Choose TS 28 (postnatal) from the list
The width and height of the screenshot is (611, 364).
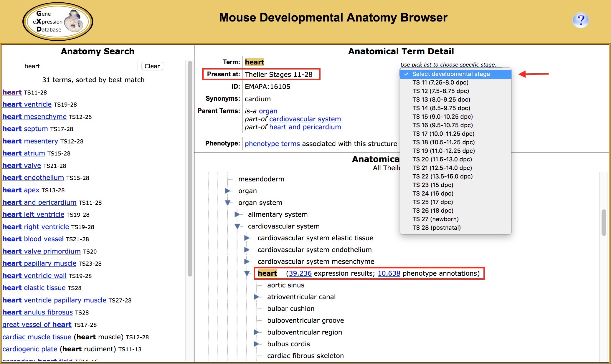coord(436,228)
